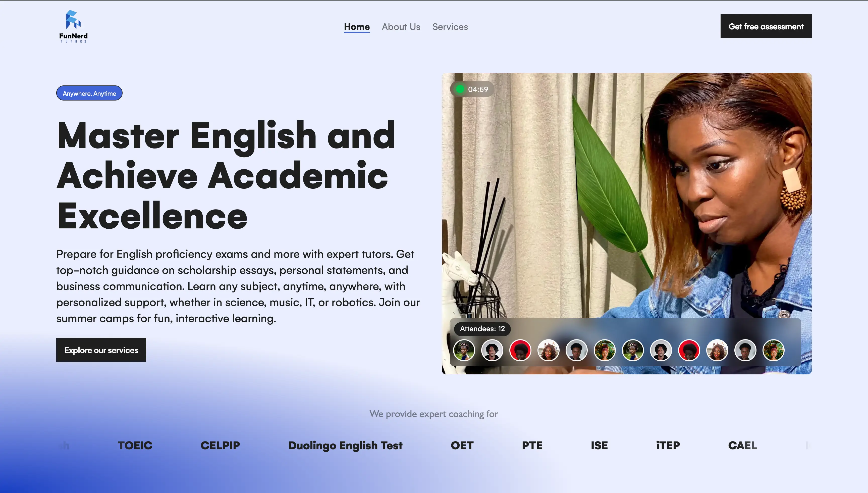868x493 pixels.
Task: Click the ISE exam label
Action: pos(599,445)
